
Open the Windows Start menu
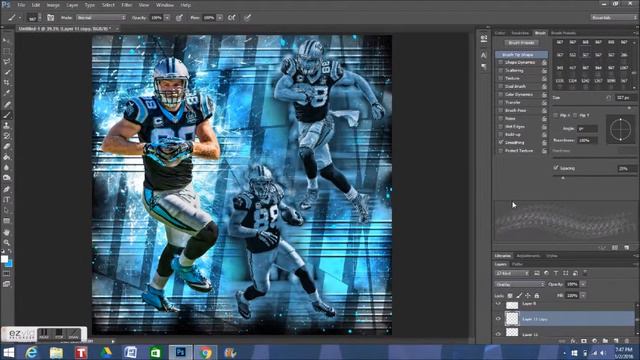click(9, 352)
